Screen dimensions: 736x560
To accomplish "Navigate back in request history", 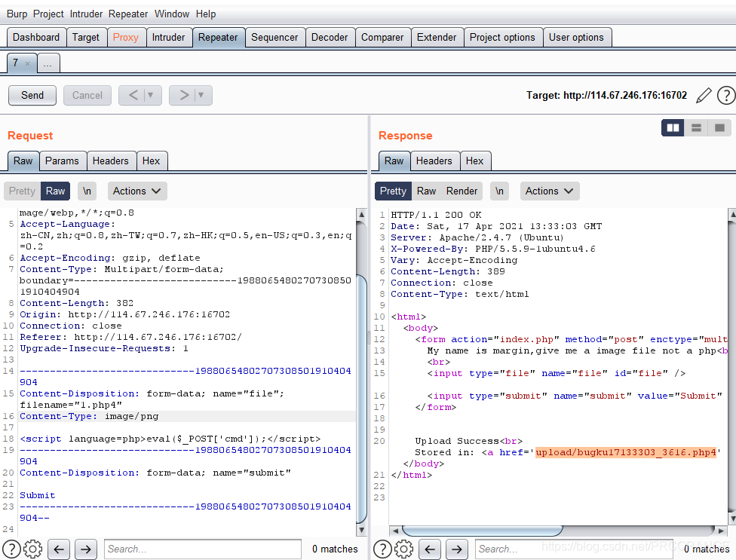I will (133, 95).
